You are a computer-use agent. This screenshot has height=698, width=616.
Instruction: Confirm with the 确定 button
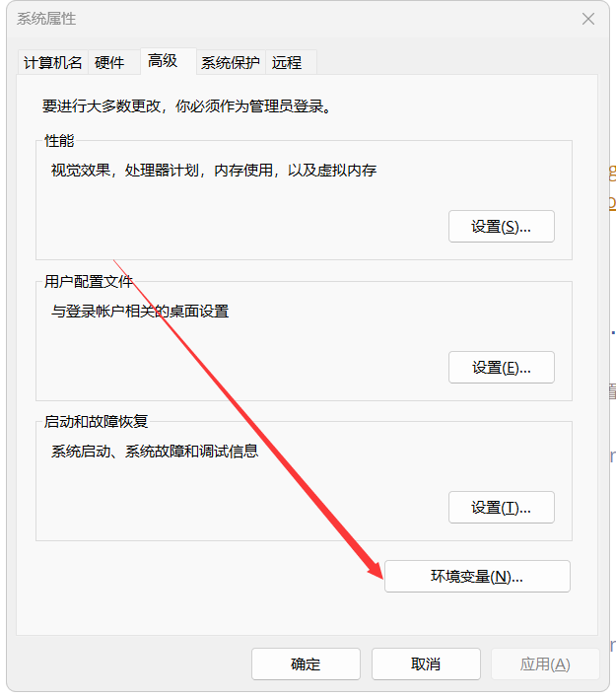306,664
